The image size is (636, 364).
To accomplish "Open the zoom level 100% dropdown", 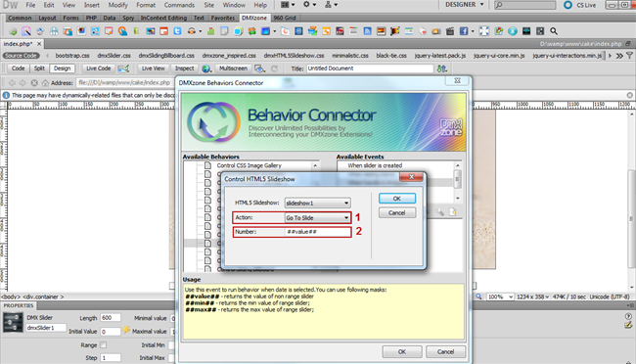I will tap(500, 297).
